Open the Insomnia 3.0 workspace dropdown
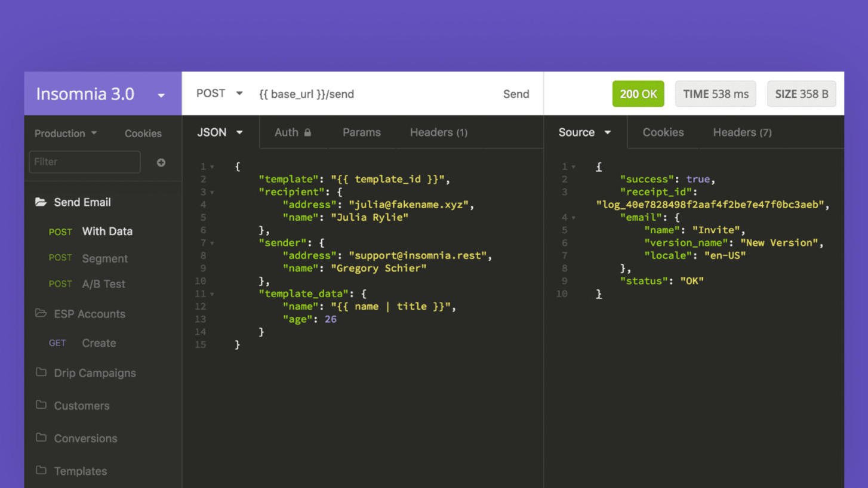This screenshot has height=488, width=868. 103,94
